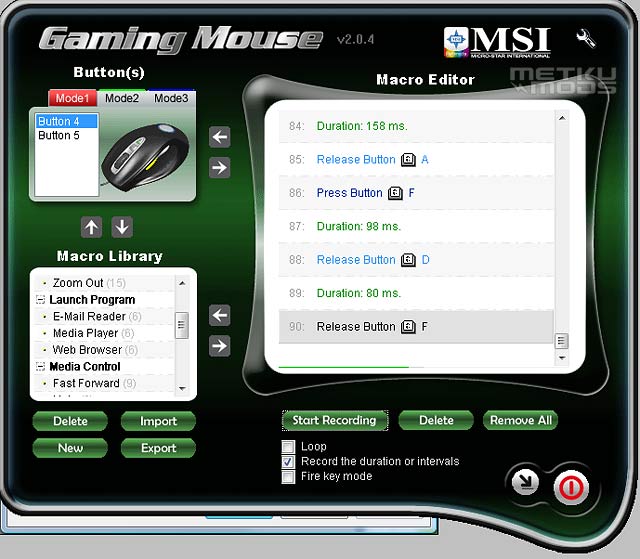Switch to the Mode3 tab
This screenshot has height=559, width=640.
point(171,98)
